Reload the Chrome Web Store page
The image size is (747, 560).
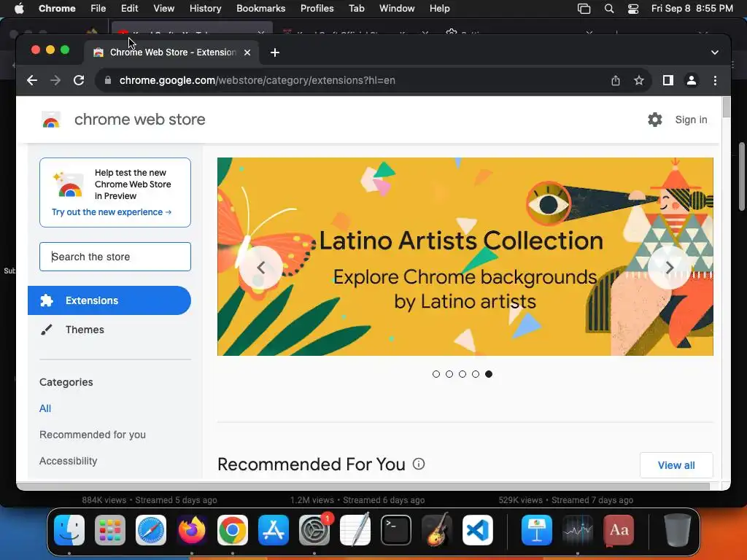[79, 80]
